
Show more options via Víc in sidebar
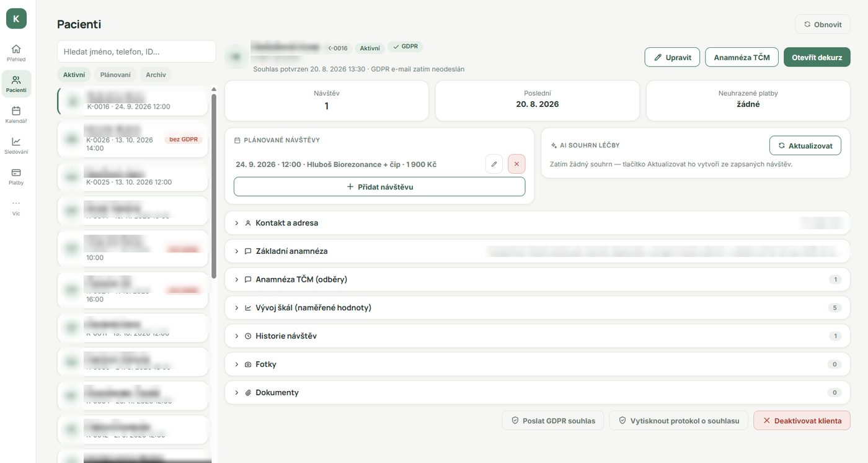click(16, 207)
